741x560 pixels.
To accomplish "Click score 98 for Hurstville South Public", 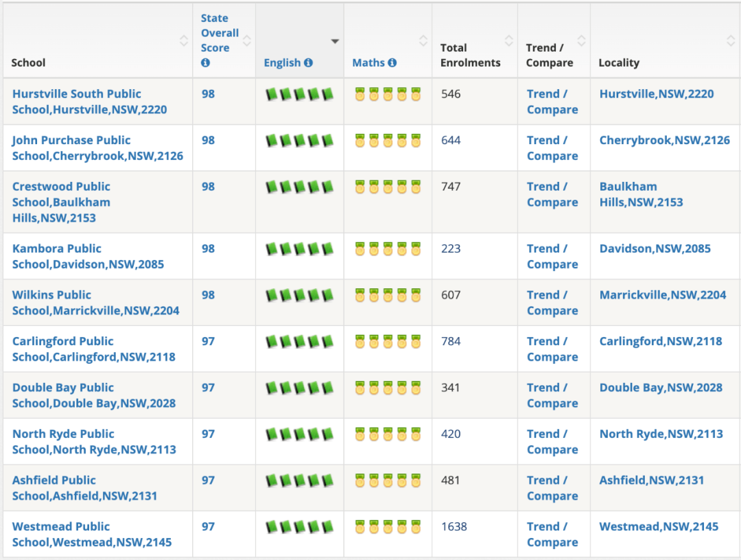I will (208, 94).
